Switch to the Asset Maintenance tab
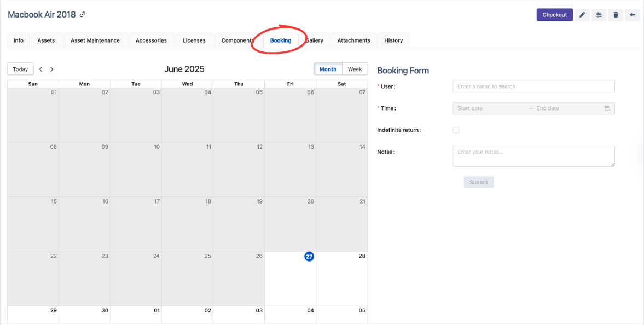The image size is (644, 325). tap(95, 40)
